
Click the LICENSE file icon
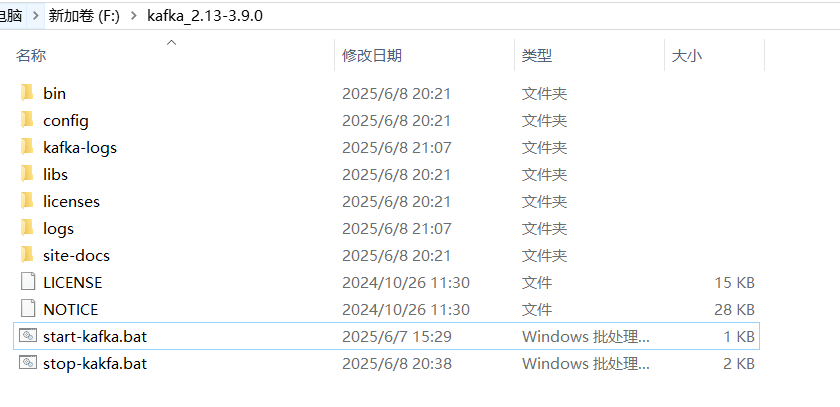(x=26, y=283)
